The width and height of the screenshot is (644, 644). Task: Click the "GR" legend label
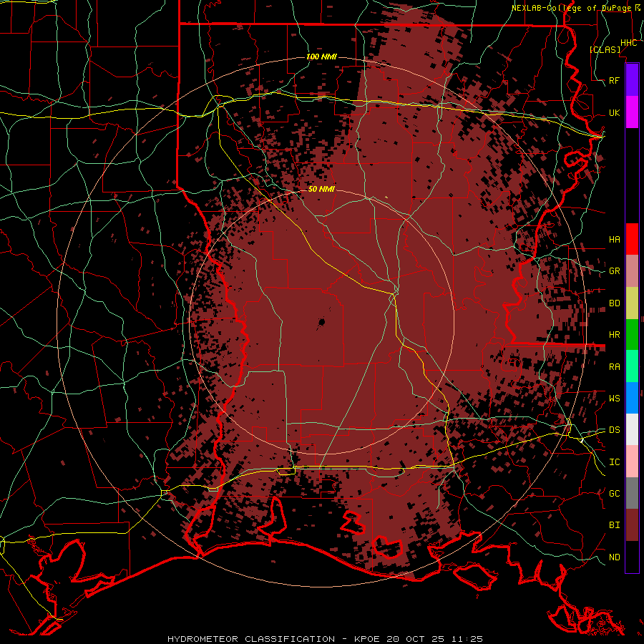point(614,271)
